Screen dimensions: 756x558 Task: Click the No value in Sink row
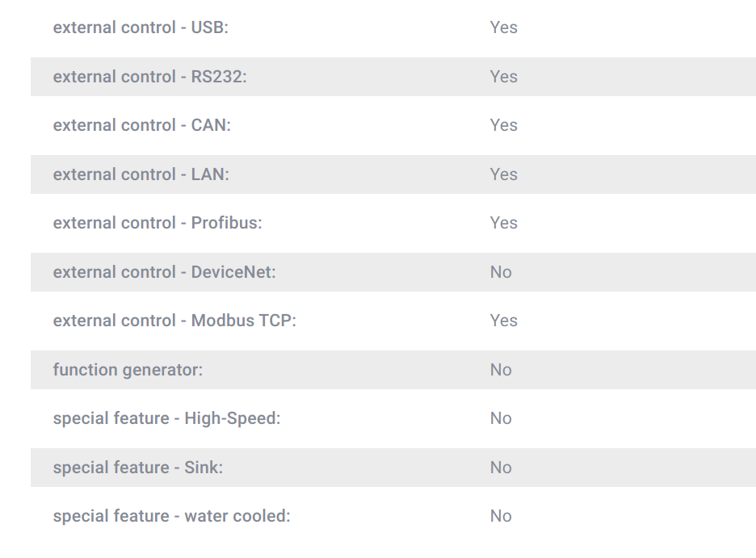(x=501, y=468)
